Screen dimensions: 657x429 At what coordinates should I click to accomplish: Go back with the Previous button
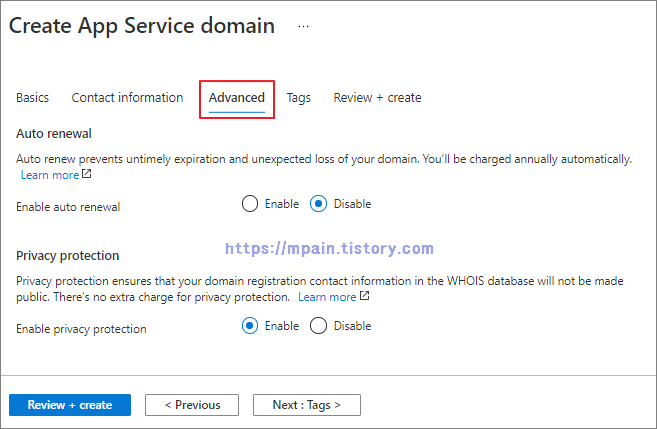coord(192,405)
